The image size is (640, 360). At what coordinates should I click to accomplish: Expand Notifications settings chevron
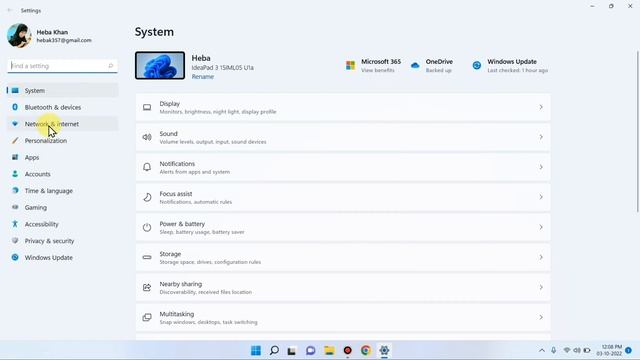tap(541, 167)
